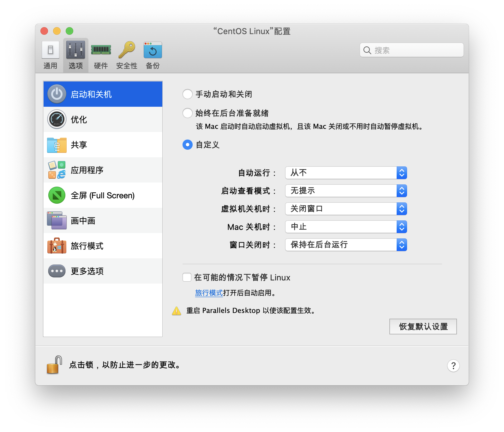
Task: Open the 硬件 (Hardware) memory chip icon
Action: pyautogui.click(x=101, y=50)
